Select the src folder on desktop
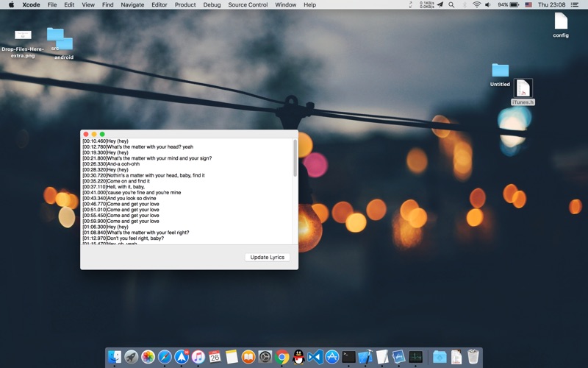588x368 pixels. (x=54, y=40)
